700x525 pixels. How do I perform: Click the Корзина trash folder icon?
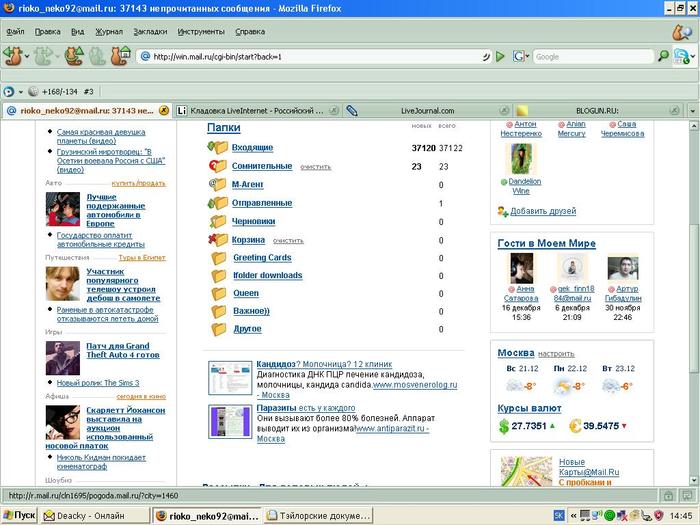point(218,240)
